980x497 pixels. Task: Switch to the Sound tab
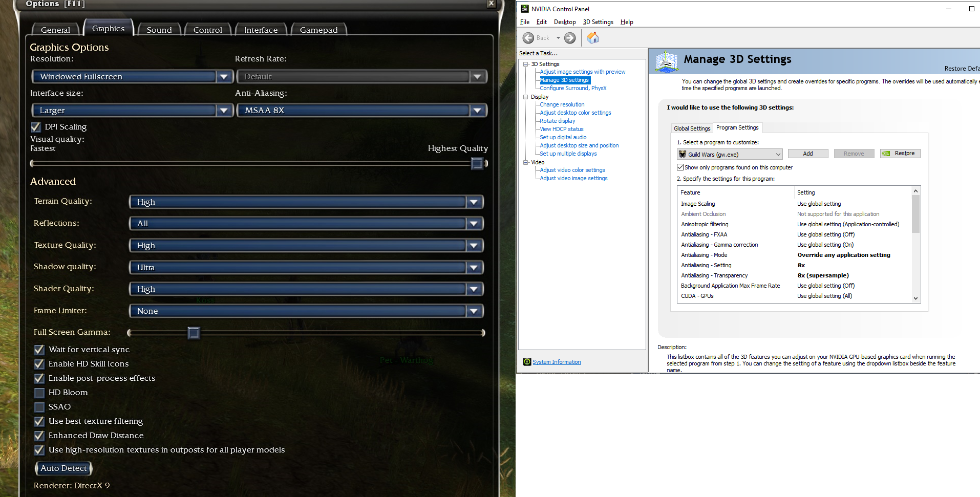click(159, 30)
